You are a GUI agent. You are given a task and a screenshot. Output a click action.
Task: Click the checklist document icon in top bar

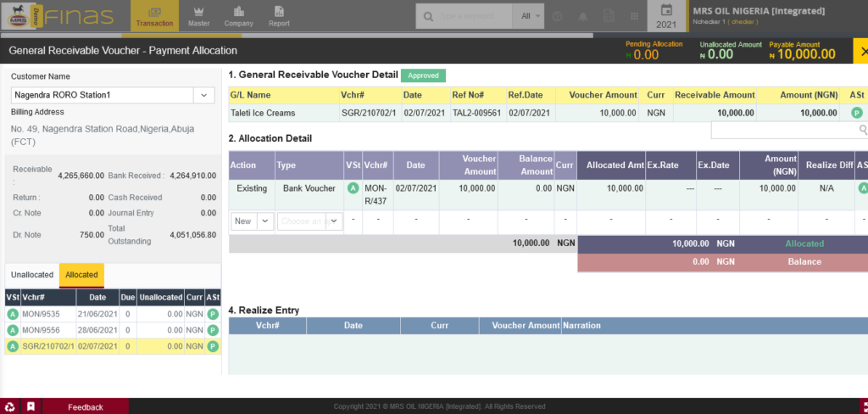point(609,17)
